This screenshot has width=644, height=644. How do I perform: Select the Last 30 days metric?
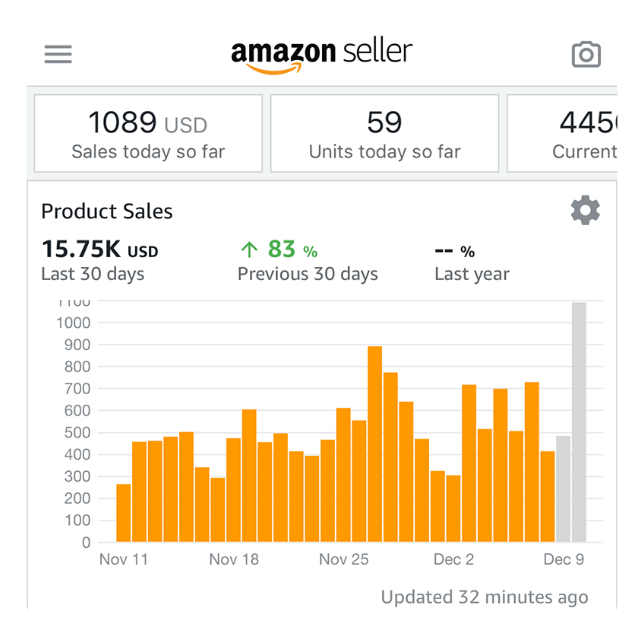pyautogui.click(x=99, y=260)
